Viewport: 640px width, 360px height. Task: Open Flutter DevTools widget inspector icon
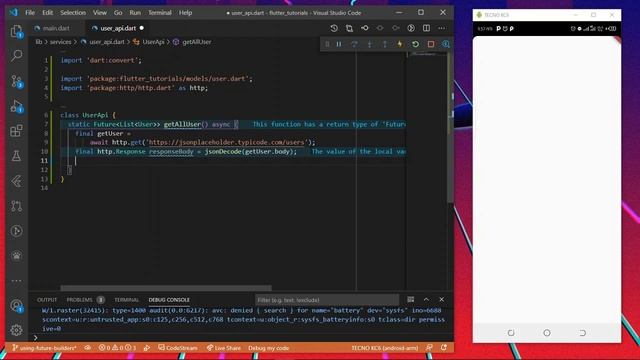click(446, 44)
